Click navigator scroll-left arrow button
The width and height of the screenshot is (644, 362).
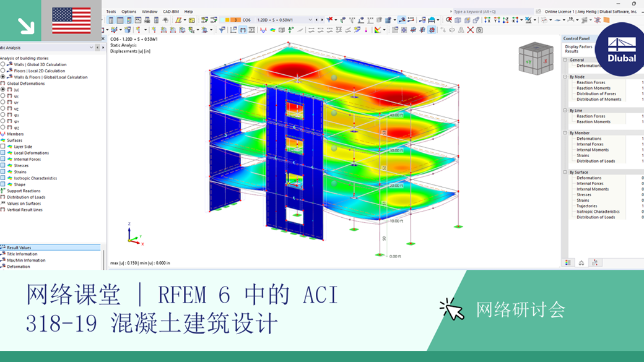coord(97,48)
